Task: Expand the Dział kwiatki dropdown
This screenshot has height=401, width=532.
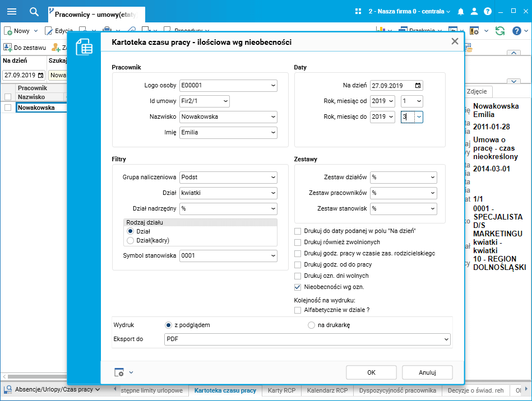Action: click(273, 193)
